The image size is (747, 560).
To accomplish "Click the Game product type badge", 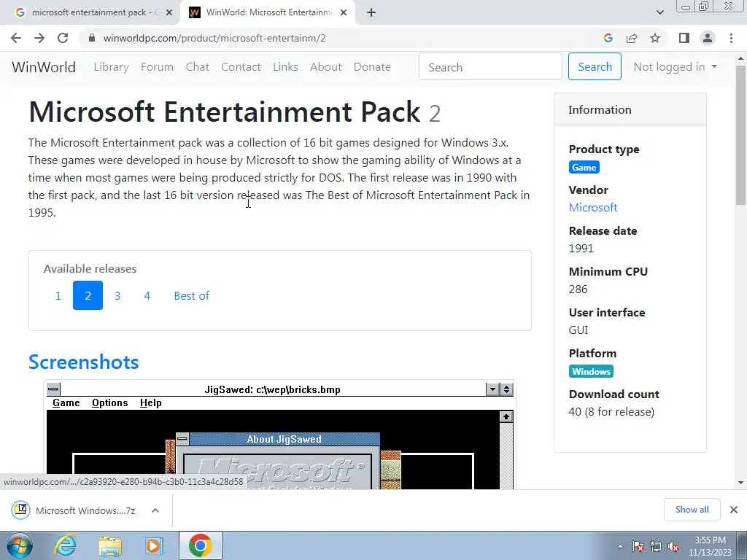I will (x=584, y=168).
